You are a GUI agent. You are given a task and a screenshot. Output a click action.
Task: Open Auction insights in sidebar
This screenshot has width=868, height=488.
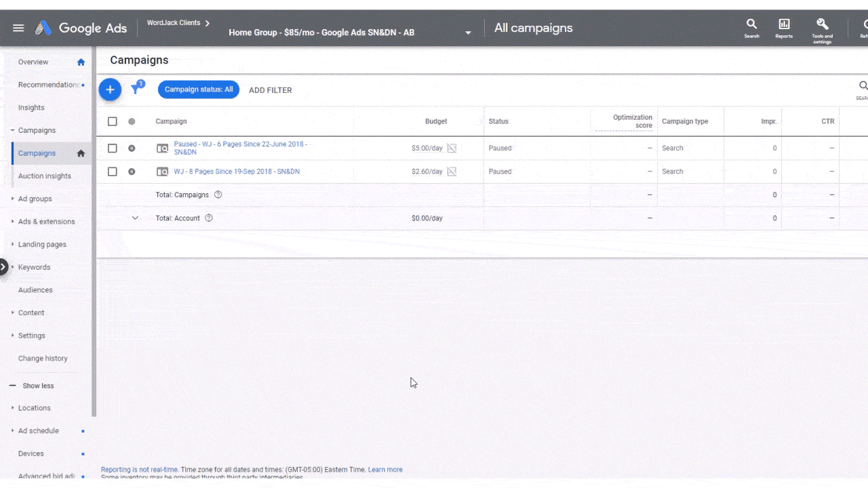coord(45,176)
